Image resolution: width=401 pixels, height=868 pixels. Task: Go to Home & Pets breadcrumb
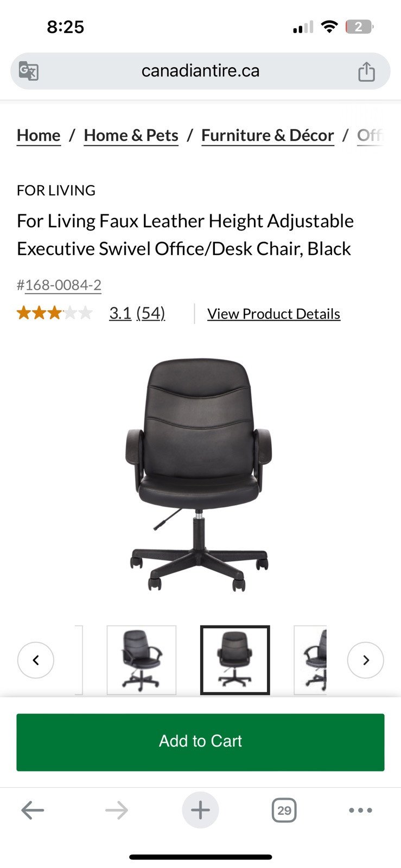131,136
